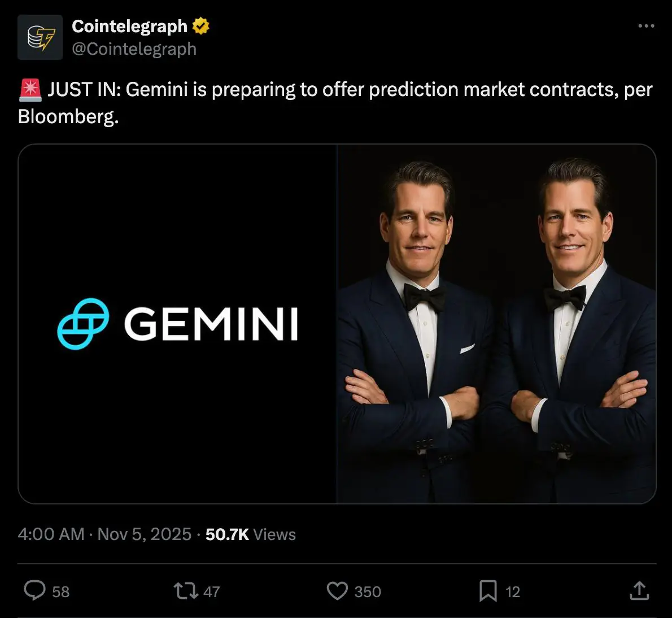Open the 4:00 AM Nov 5, 2025 timestamp
Screen dimensions: 672x618
coord(104,534)
